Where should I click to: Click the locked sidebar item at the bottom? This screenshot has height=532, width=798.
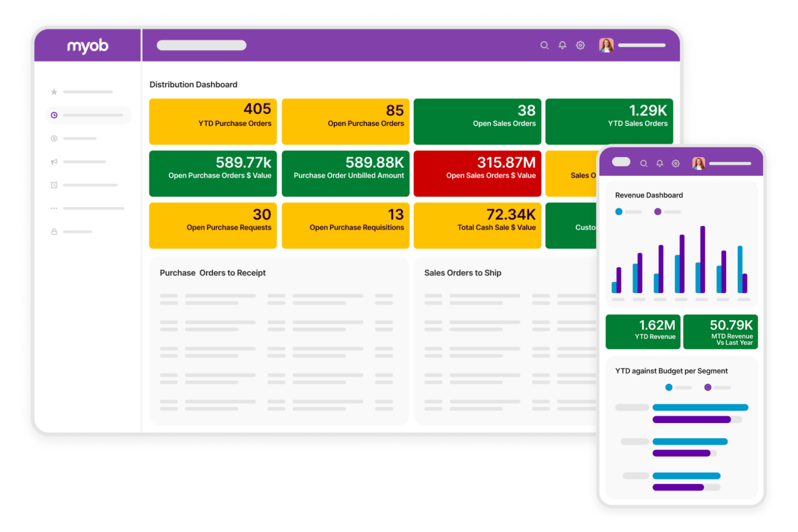click(x=54, y=231)
